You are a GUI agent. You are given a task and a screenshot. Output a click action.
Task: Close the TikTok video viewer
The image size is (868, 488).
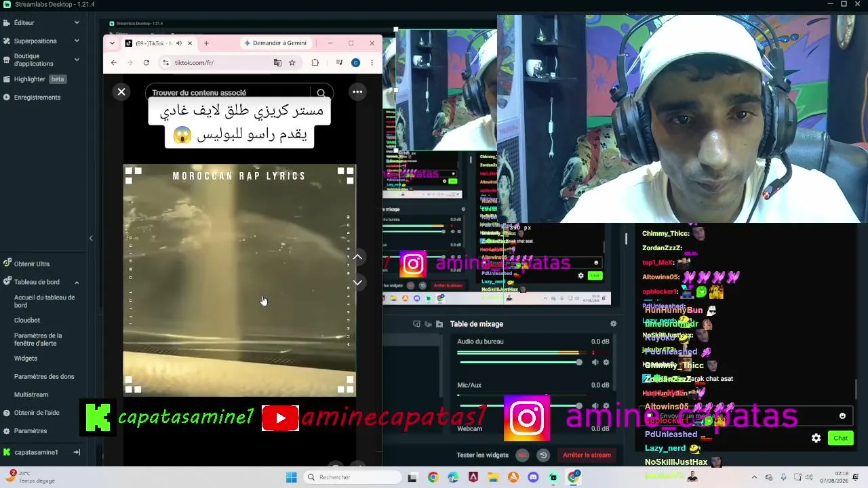(121, 92)
